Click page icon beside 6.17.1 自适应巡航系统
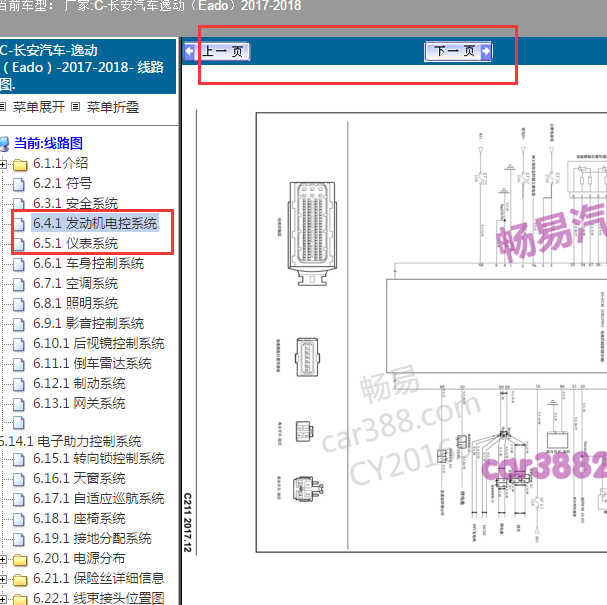 tap(19, 500)
